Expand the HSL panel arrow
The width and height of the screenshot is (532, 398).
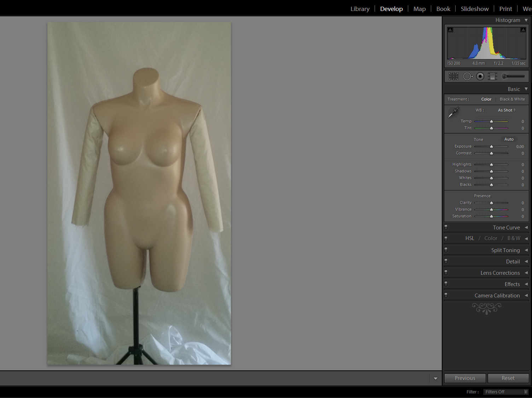coord(526,239)
